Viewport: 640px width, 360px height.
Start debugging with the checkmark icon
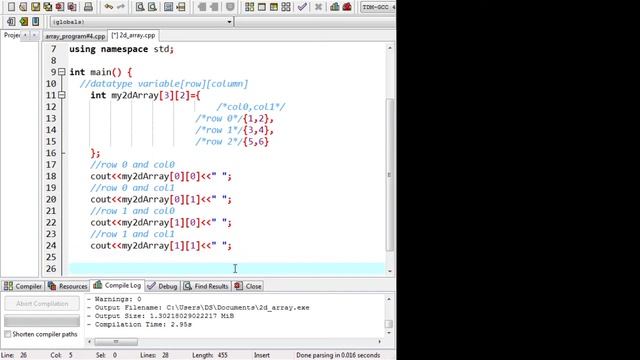point(302,7)
